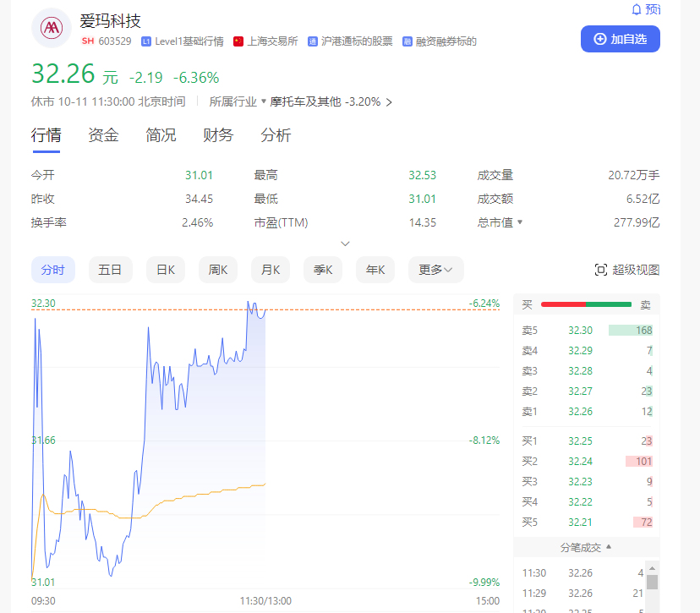Viewport: 700px width, 613px height.
Task: Open the 行情 tab
Action: 46,135
